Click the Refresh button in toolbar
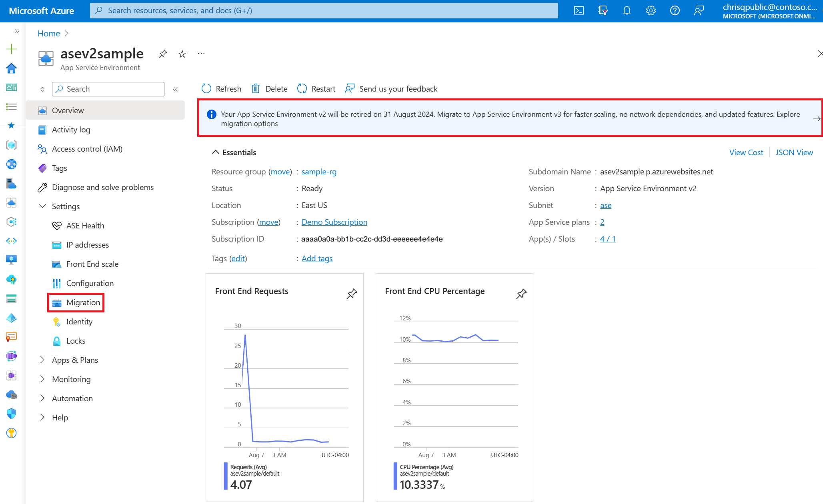This screenshot has width=823, height=504. click(222, 88)
